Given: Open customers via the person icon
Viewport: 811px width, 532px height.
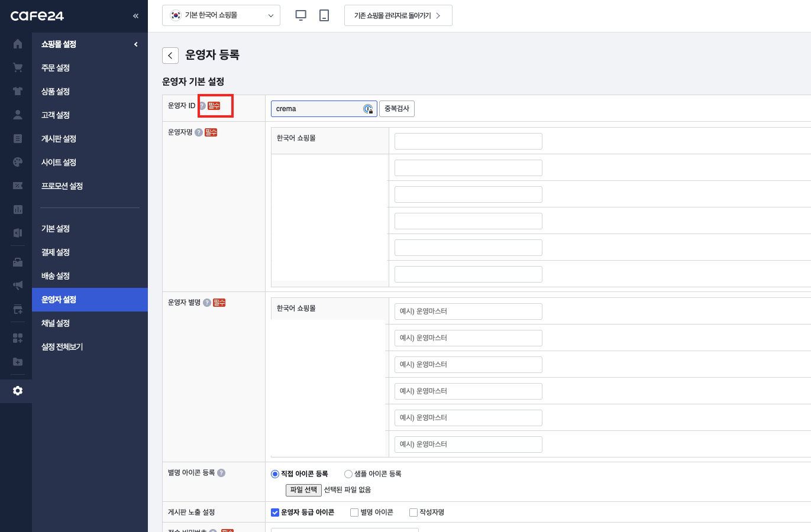Looking at the screenshot, I should (17, 115).
